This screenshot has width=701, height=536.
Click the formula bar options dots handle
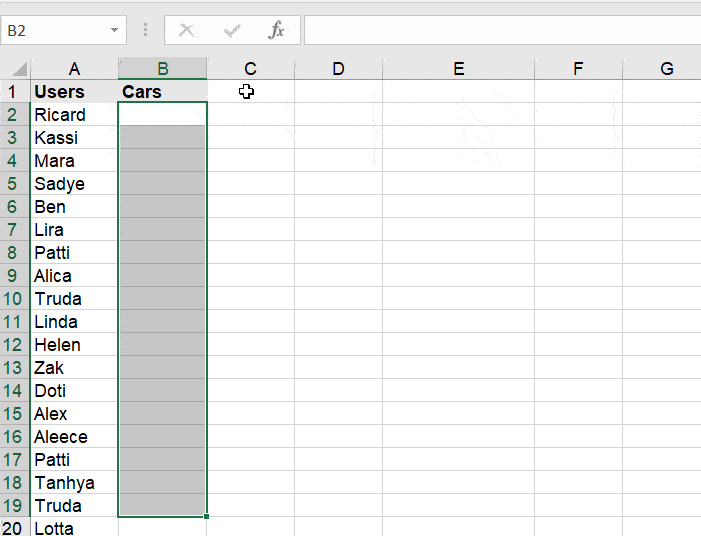(x=145, y=30)
